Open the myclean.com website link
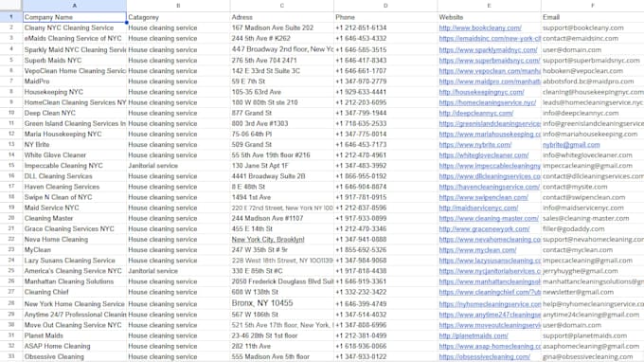The width and height of the screenshot is (644, 362). coord(477,250)
